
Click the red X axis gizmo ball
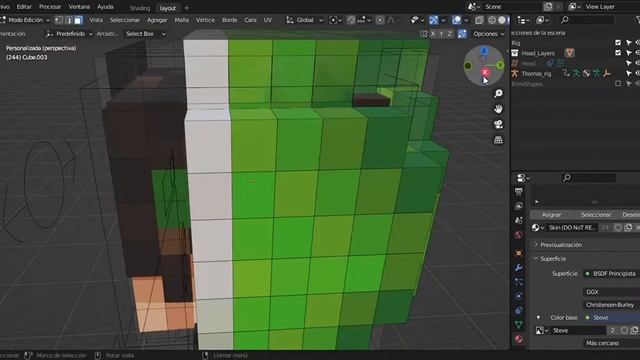tap(485, 72)
